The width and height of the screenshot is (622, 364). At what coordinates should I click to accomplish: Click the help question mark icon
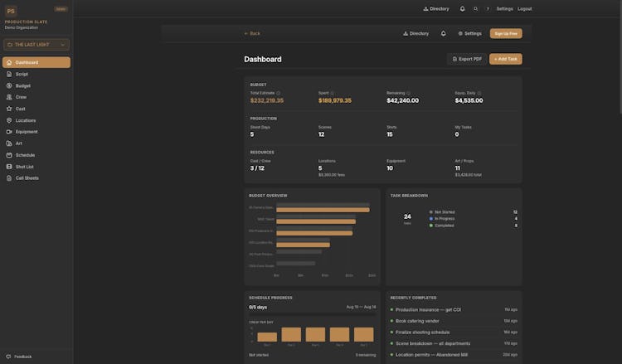click(x=488, y=9)
